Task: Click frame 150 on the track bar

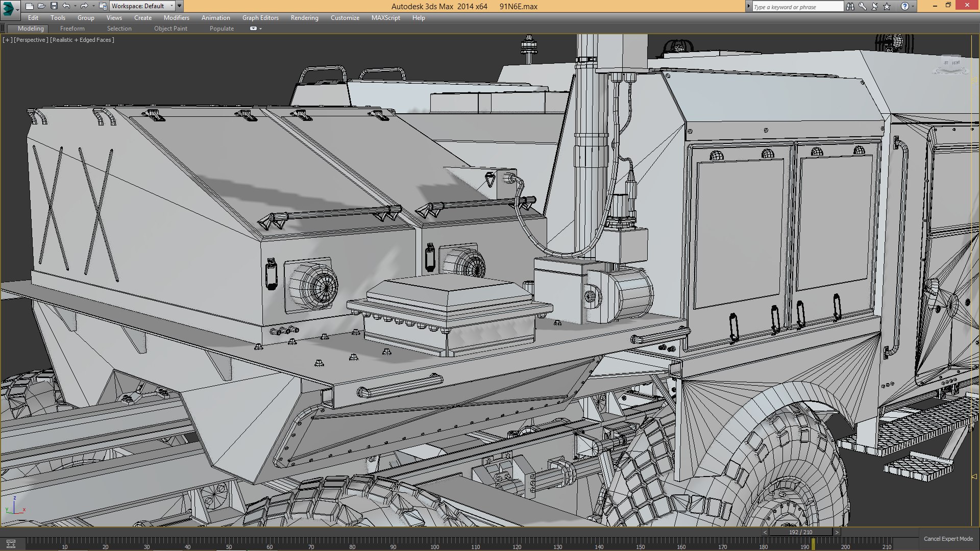Action: pos(641,546)
